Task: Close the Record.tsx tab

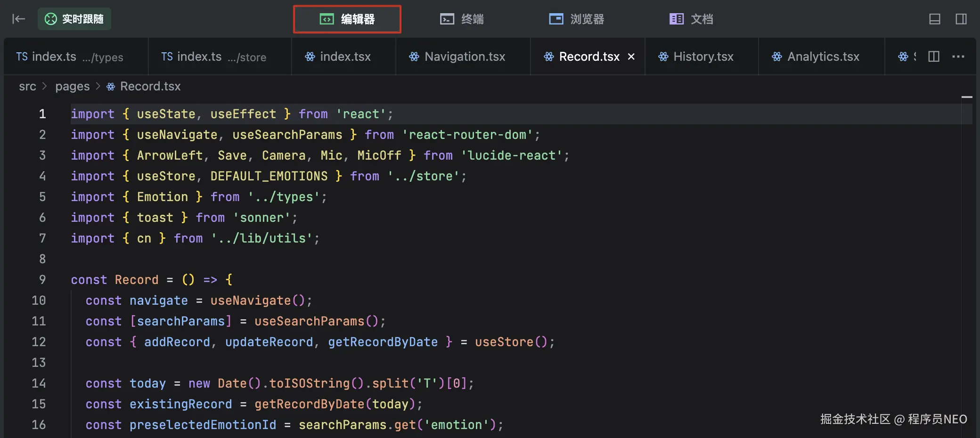Action: coord(631,57)
